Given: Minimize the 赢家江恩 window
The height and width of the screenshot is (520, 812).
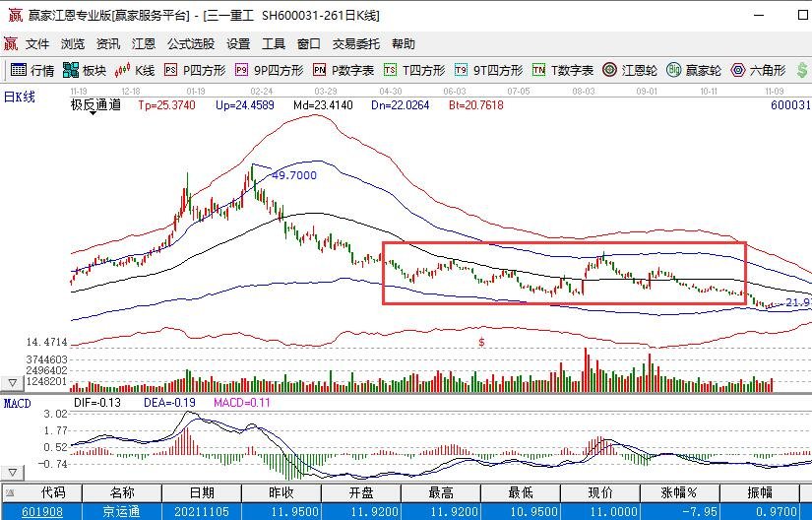Looking at the screenshot, I should point(759,15).
